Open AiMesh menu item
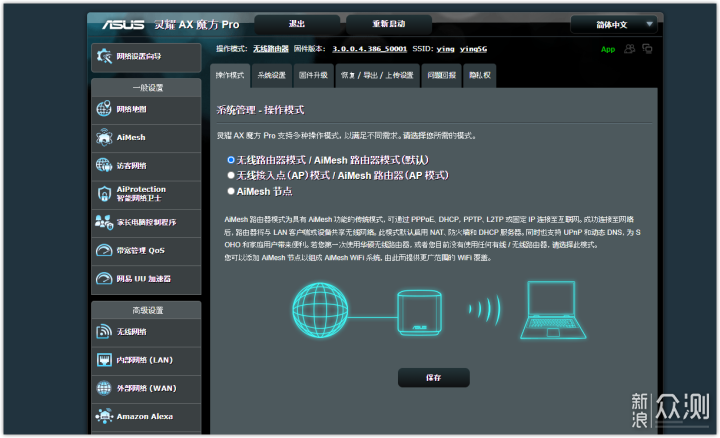 tap(146, 137)
